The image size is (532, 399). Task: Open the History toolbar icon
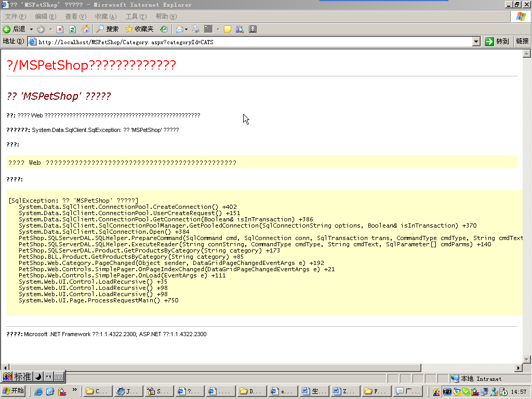tap(164, 29)
